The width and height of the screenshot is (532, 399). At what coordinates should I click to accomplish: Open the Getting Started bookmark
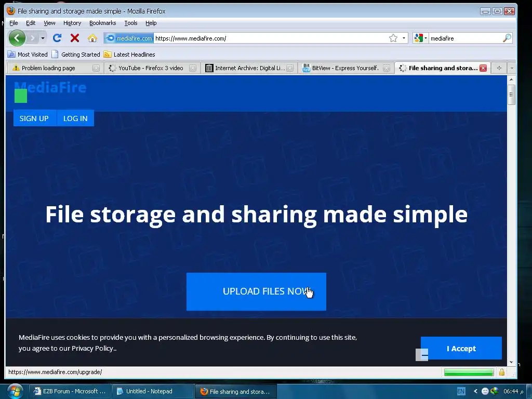(x=76, y=54)
